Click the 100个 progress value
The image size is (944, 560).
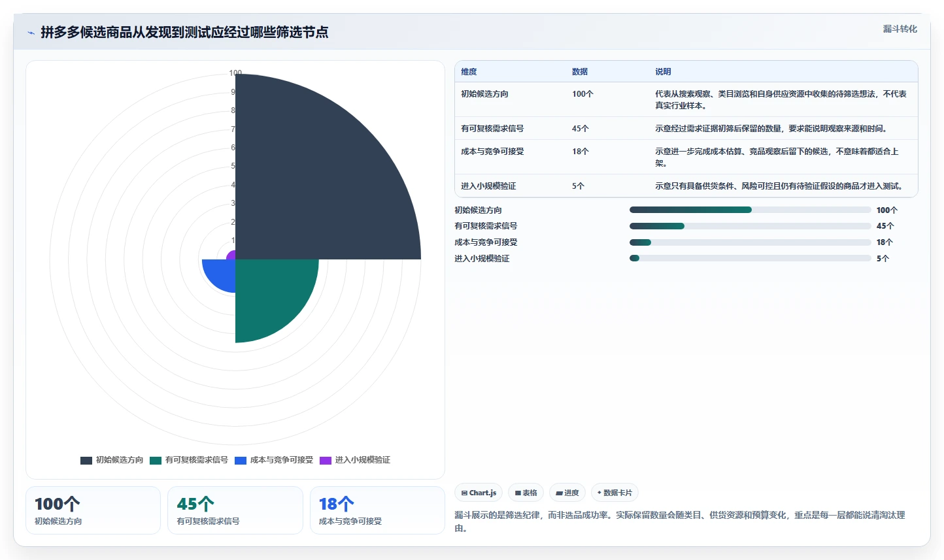click(x=887, y=210)
